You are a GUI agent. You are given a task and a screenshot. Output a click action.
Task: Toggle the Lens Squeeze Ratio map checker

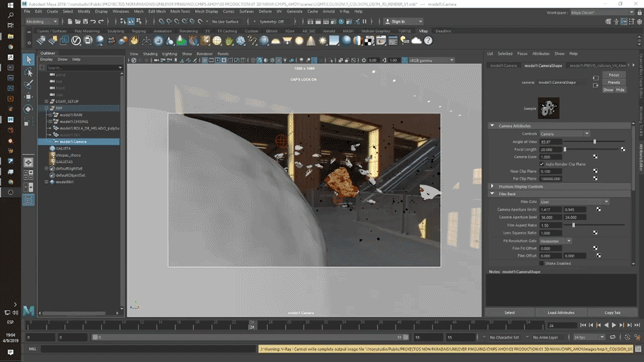pyautogui.click(x=595, y=233)
